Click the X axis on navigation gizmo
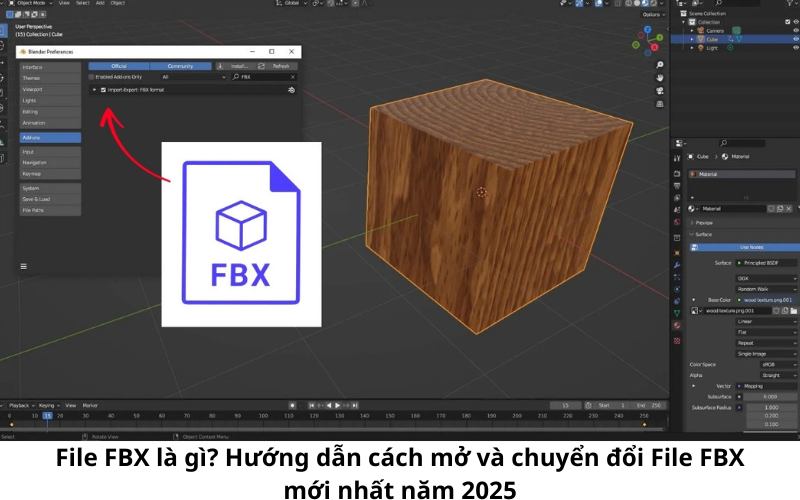 coord(655,48)
